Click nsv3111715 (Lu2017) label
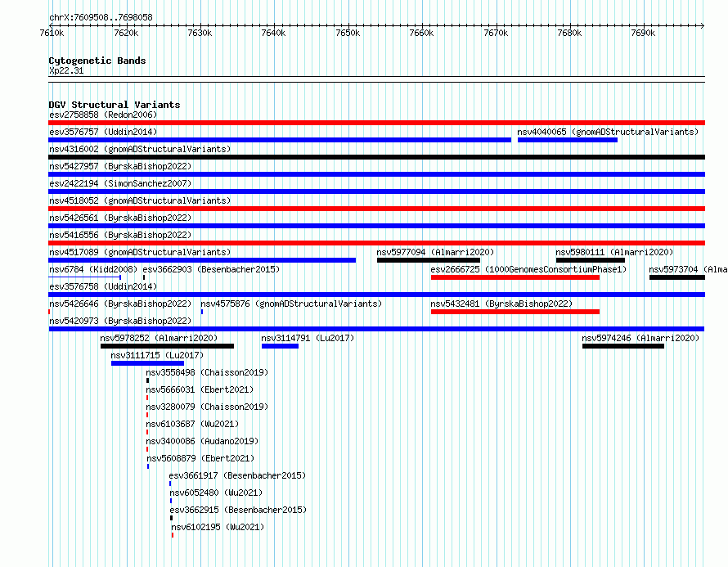This screenshot has width=728, height=567. pos(157,355)
